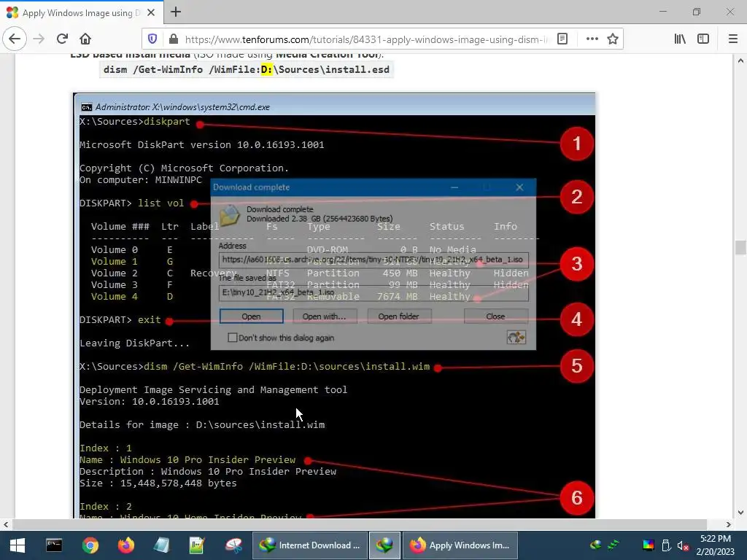This screenshot has width=747, height=560.
Task: Check Don't show this dialog again
Action: click(233, 338)
